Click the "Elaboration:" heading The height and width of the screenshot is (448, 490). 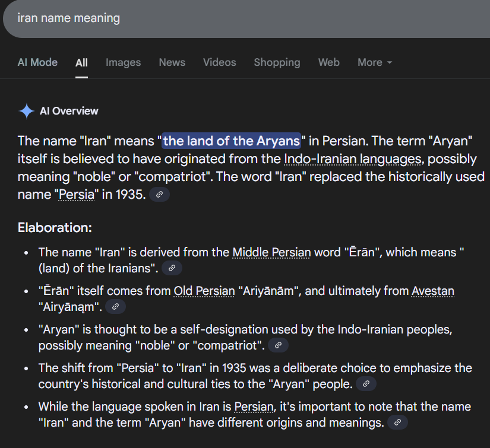pos(55,228)
